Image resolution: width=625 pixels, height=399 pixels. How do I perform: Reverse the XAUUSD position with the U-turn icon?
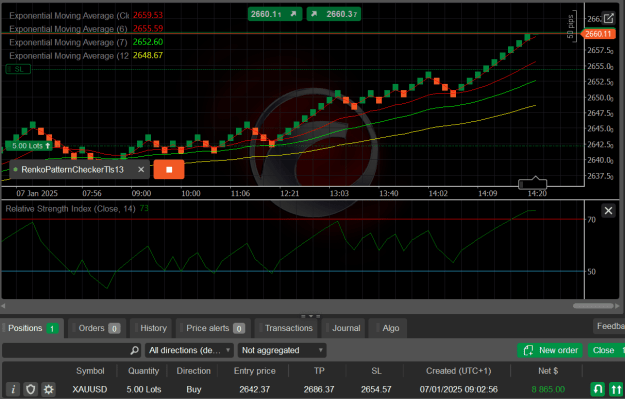pyautogui.click(x=597, y=389)
